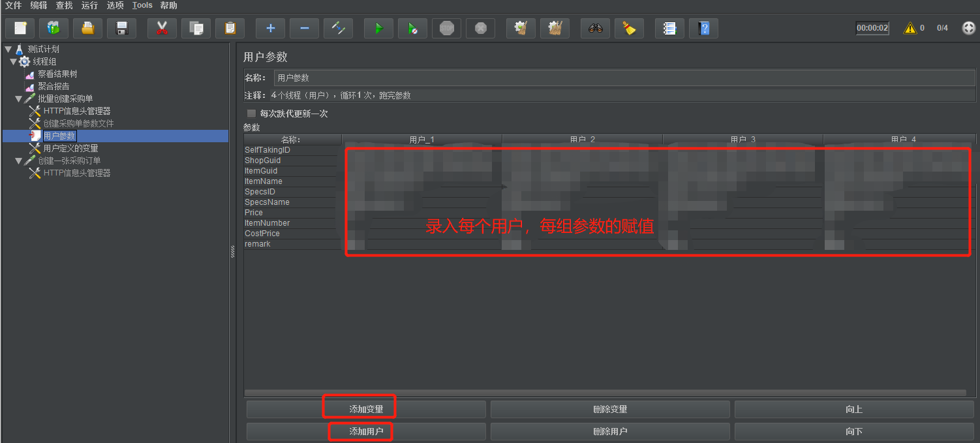The height and width of the screenshot is (443, 980).
Task: Select HTTP信息头管理器 under 批量创建采购单
Action: click(x=77, y=111)
